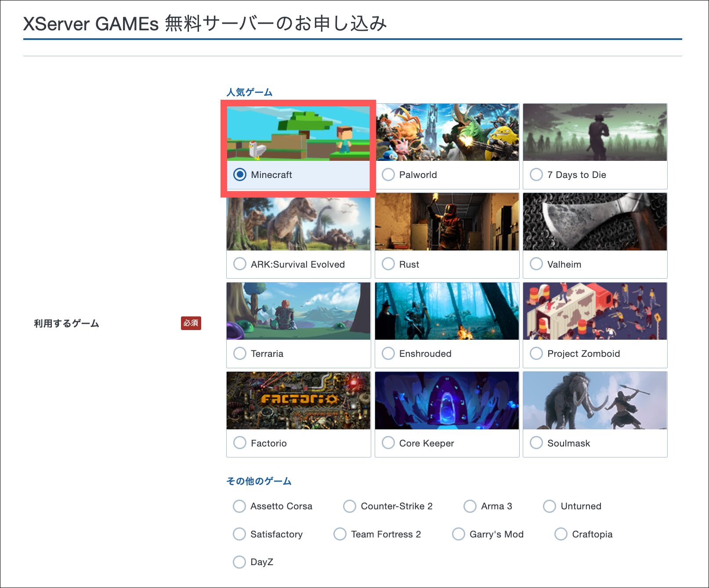Image resolution: width=709 pixels, height=588 pixels.
Task: Click the Enshrouded forest artwork thumbnail
Action: [x=447, y=311]
